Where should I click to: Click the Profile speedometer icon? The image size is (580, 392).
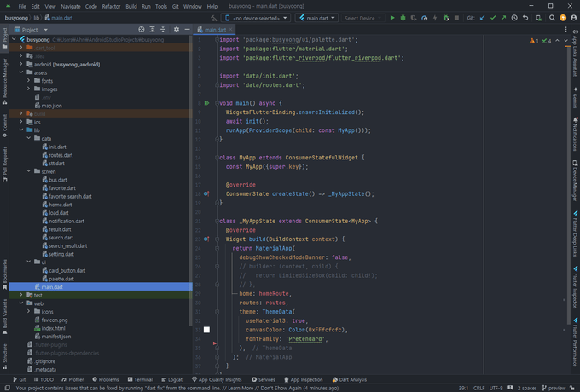(x=424, y=18)
